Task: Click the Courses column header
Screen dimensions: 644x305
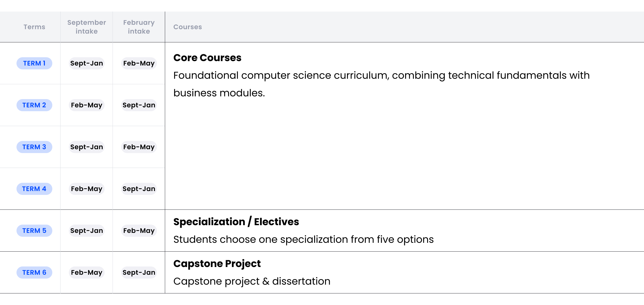Action: click(187, 27)
